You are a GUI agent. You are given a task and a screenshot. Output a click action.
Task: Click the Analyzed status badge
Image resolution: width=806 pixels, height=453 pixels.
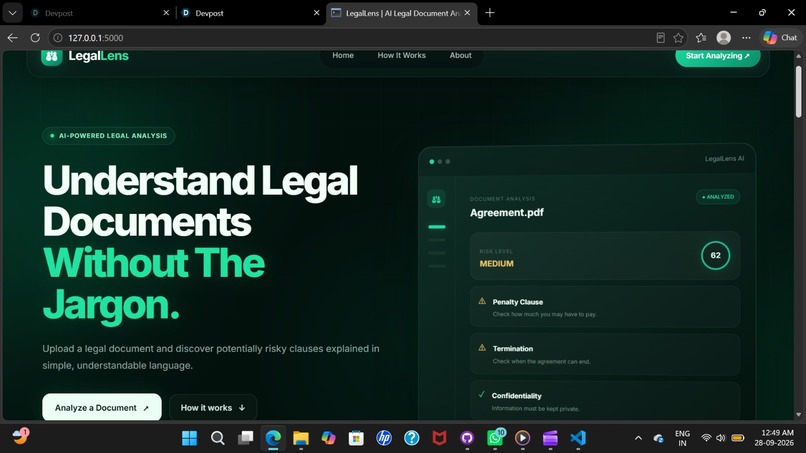tap(718, 196)
